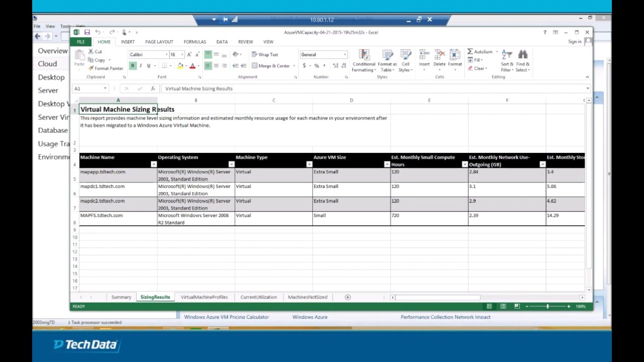The height and width of the screenshot is (362, 644).
Task: Select the Format Painter brush
Action: (x=91, y=68)
